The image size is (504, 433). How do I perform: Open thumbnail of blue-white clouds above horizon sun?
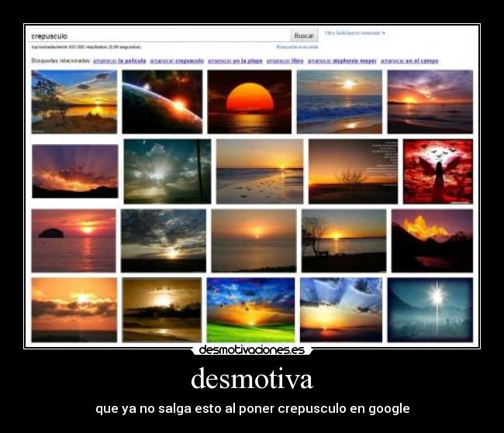(x=341, y=310)
